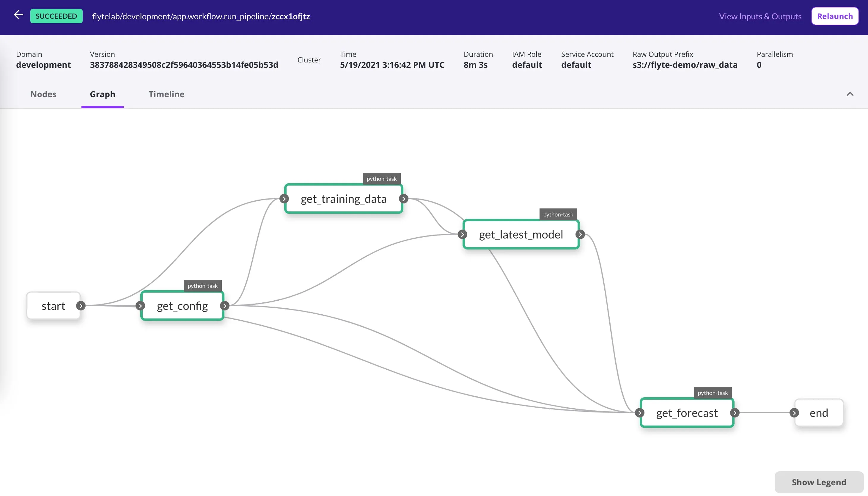
Task: Click get_config output port arrow
Action: click(x=224, y=306)
